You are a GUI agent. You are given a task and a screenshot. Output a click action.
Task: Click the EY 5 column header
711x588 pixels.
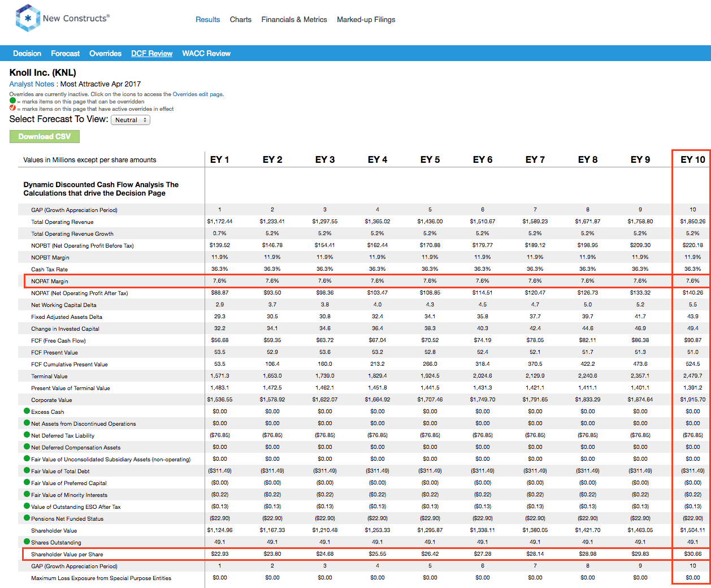[x=430, y=159]
